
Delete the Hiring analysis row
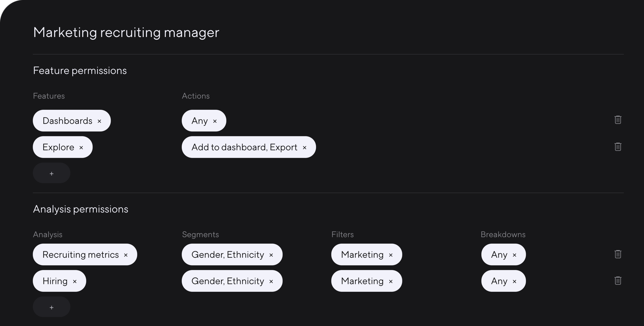pyautogui.click(x=618, y=281)
